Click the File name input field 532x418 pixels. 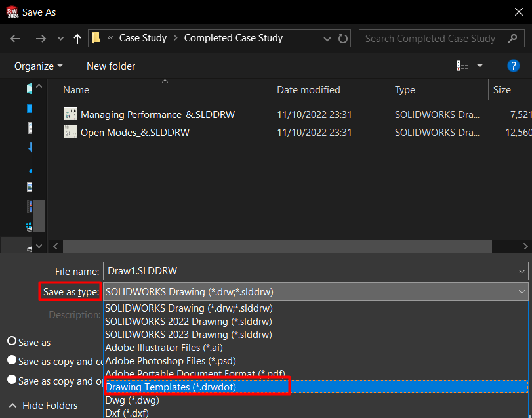click(x=308, y=271)
